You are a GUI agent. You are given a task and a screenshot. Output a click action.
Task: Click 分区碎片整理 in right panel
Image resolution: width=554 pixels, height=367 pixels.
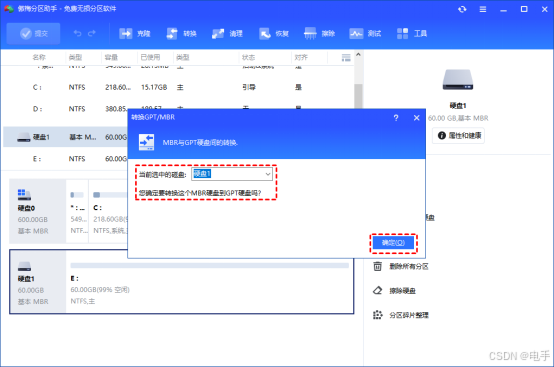(409, 315)
